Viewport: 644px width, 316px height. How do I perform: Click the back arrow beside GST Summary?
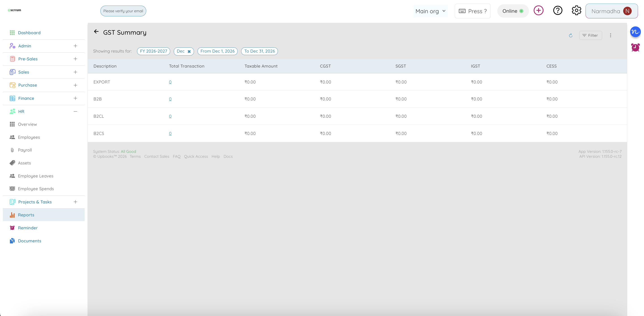point(96,32)
